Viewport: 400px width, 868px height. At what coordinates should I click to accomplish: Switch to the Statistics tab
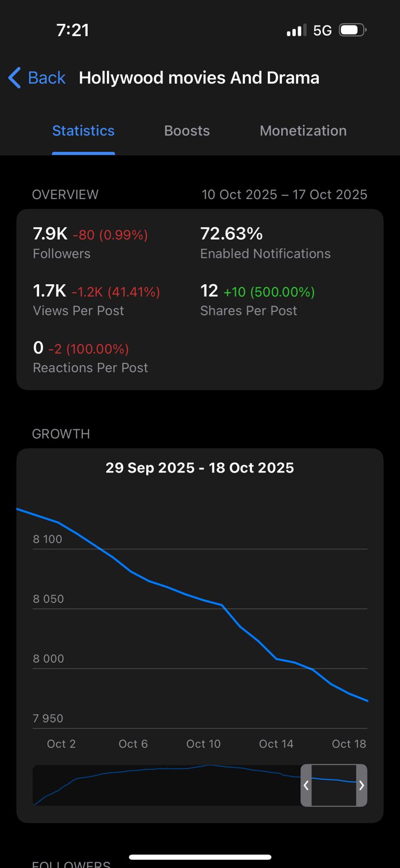point(83,131)
